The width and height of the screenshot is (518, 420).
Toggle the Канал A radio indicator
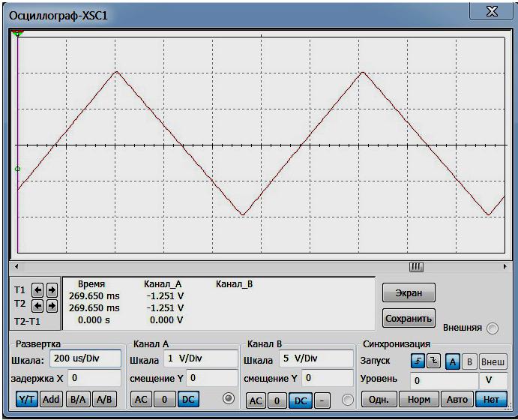coord(229,398)
